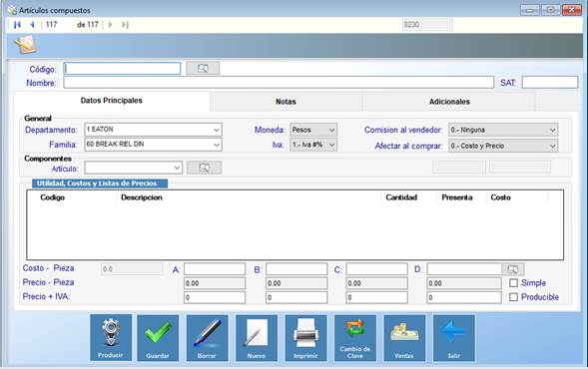588x369 pixels.
Task: Minimize the Artículos compuestos window
Action: pos(530,10)
